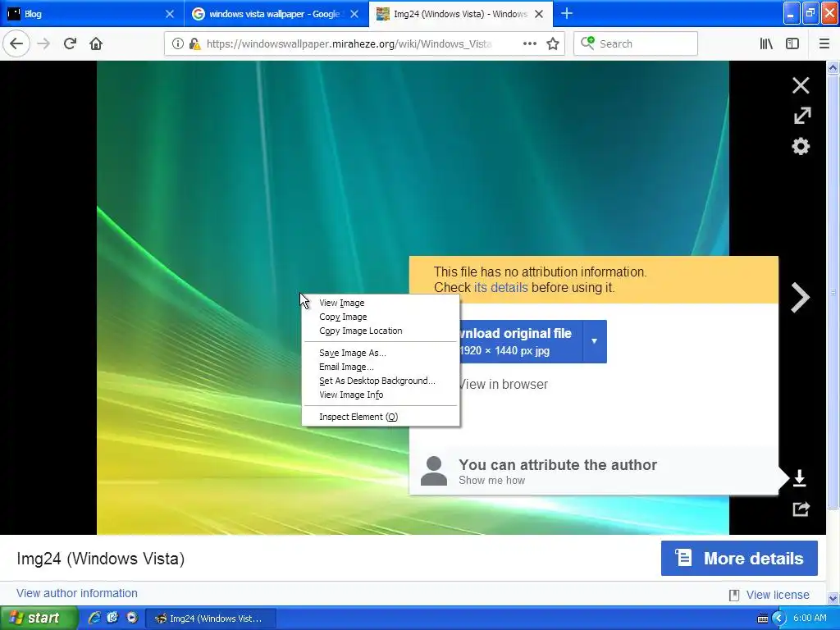Click the More details button
840x630 pixels.
[739, 558]
